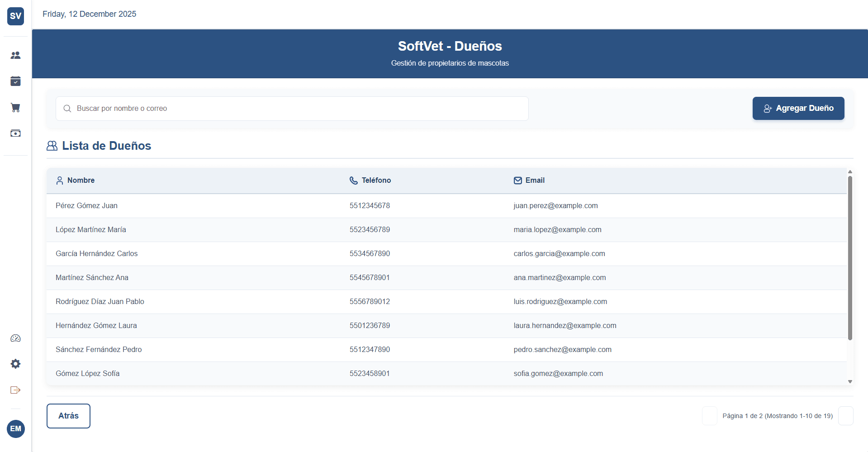Viewport: 868px width, 452px height.
Task: Click the phone icon next to Teléfono header
Action: click(x=353, y=180)
